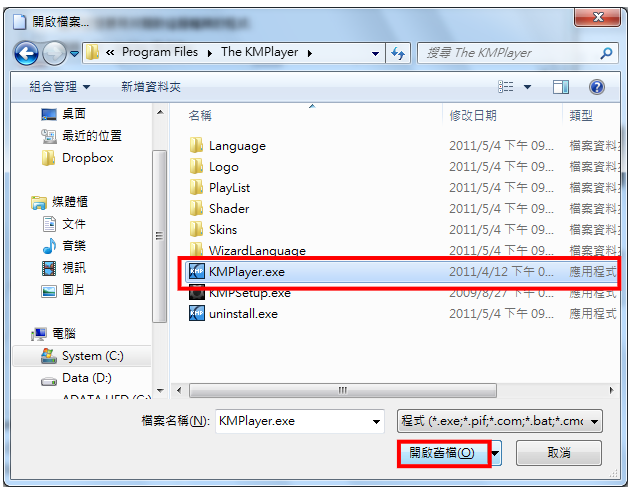Click the 取消 button
635x490 pixels.
559,453
